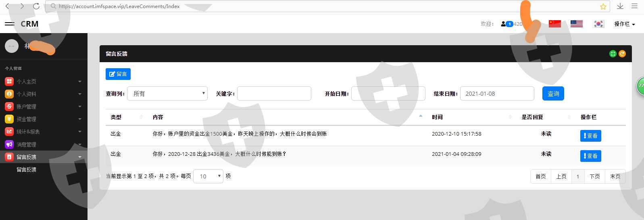Screen dimensions: 644x220
Task: Reload the page with the refresh icon
Action: point(36,6)
